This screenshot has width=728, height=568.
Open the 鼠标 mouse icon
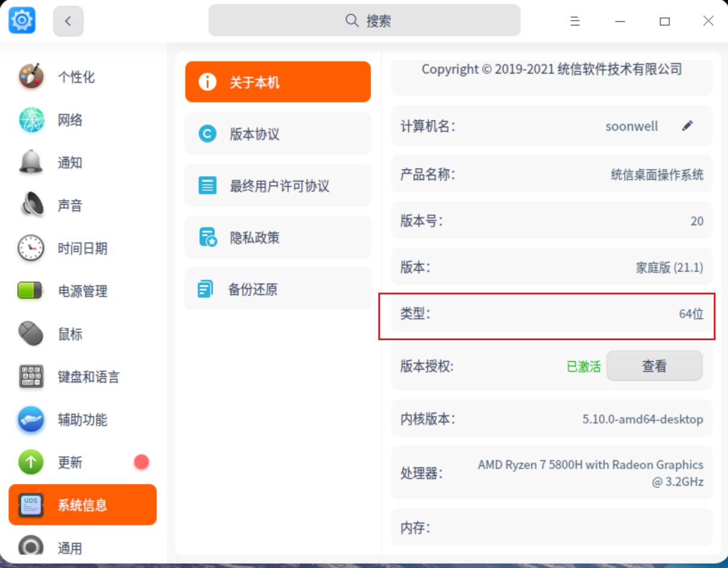coord(31,334)
